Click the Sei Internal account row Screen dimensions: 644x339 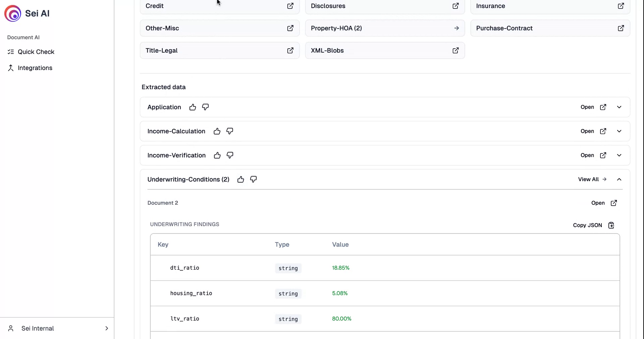(x=57, y=328)
